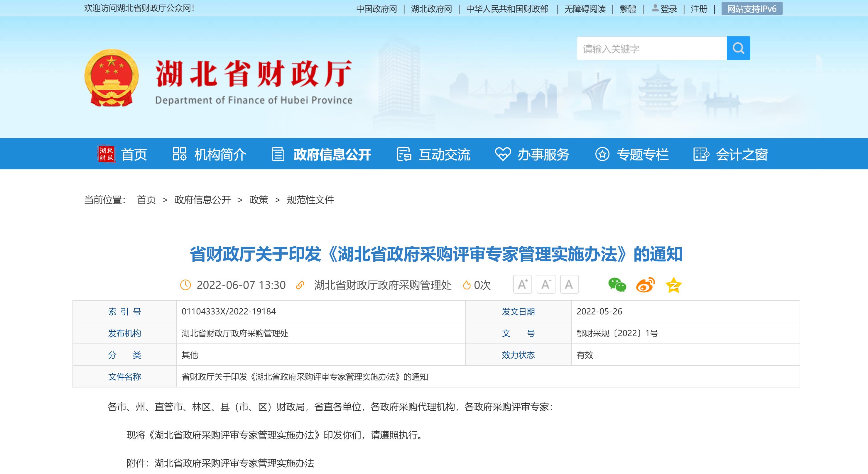Increase font size with A+ button
The height and width of the screenshot is (474, 868).
(x=522, y=285)
